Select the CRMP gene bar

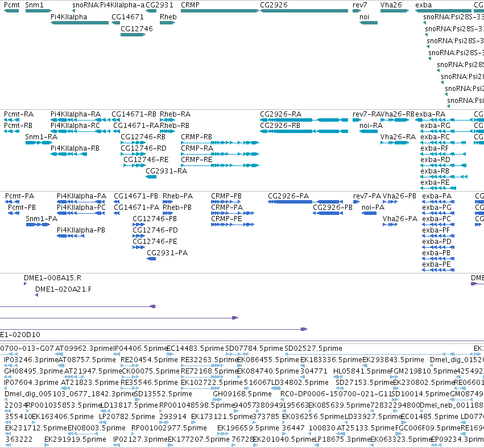point(220,11)
